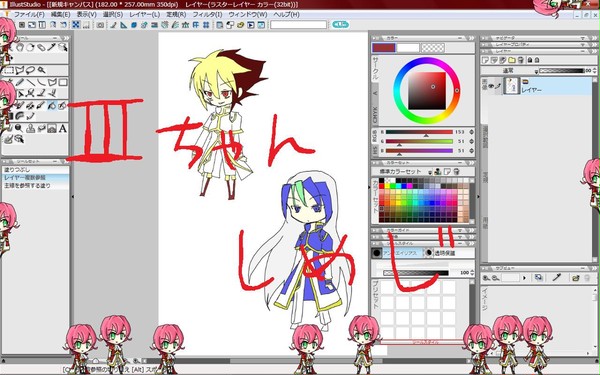Click the fit-to-screen toolbar icon
Image resolution: width=600 pixels, height=375 pixels.
tap(76, 25)
